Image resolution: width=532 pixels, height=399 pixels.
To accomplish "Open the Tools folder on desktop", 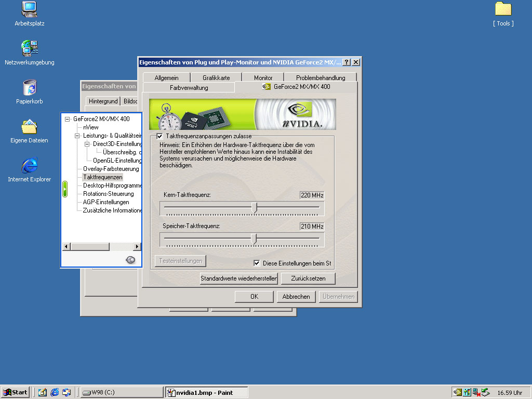I will pyautogui.click(x=503, y=10).
